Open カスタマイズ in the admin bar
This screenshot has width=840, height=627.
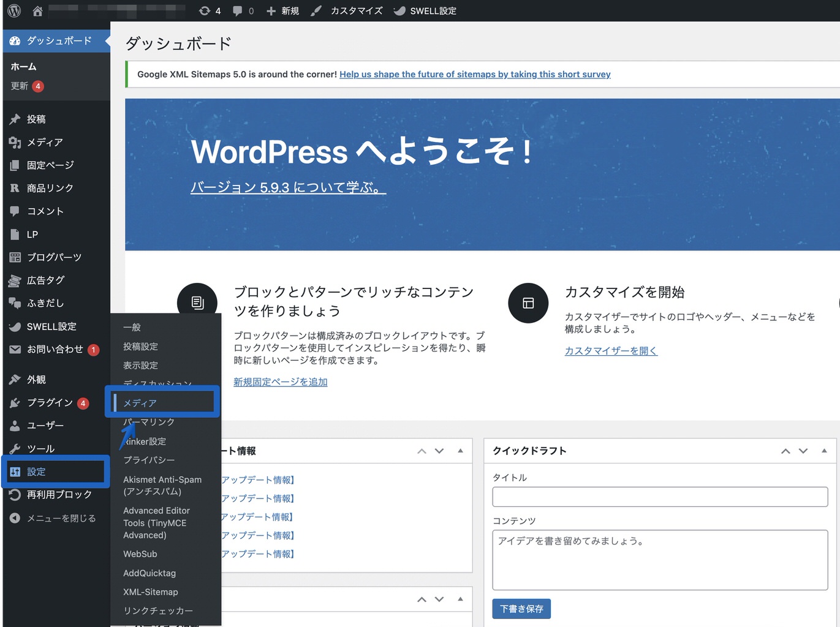tap(346, 10)
